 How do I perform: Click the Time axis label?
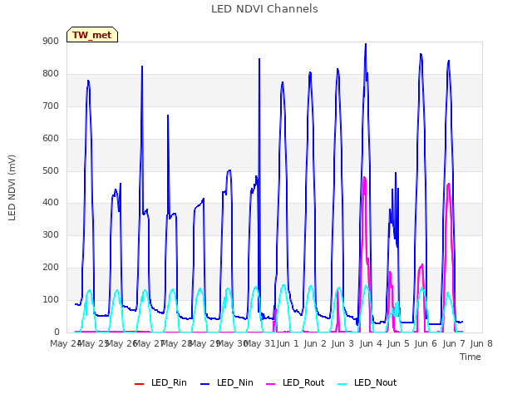point(470,357)
